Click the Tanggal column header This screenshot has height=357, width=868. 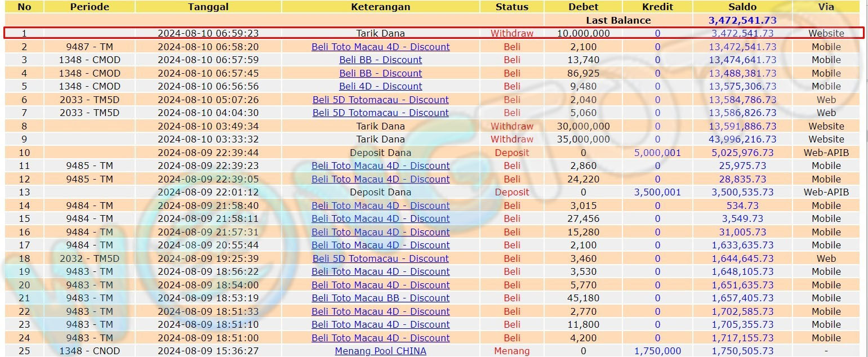coord(208,7)
